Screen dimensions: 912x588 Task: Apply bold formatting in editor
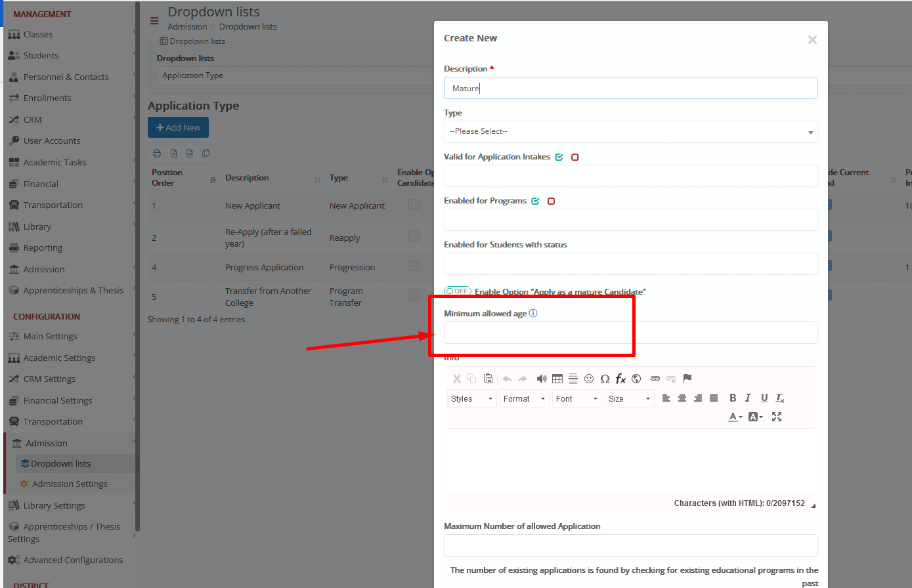(733, 398)
